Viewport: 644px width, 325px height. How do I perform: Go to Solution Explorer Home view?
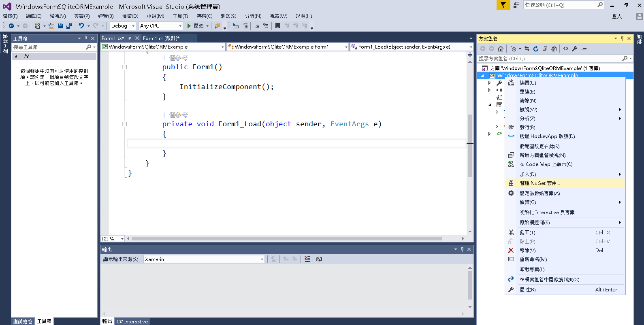pos(501,49)
